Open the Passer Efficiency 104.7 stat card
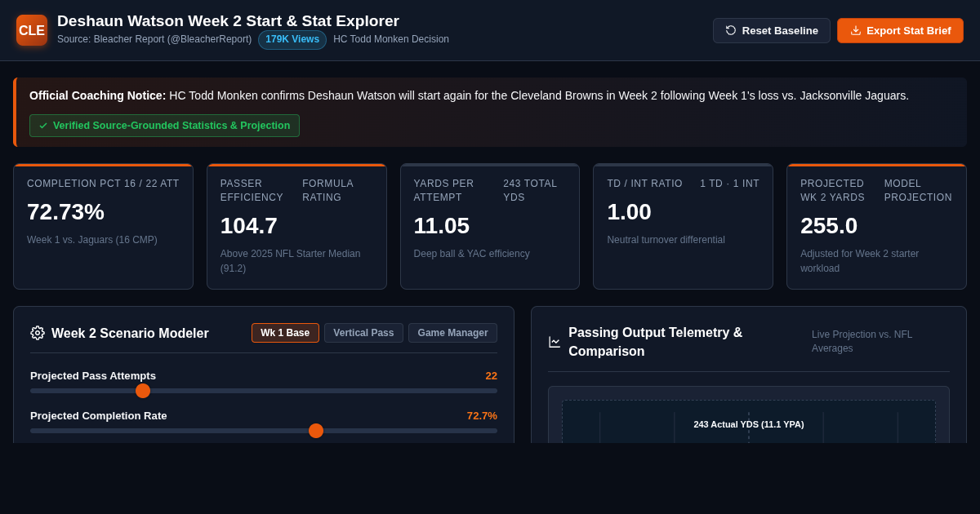This screenshot has height=514, width=980. click(x=296, y=227)
